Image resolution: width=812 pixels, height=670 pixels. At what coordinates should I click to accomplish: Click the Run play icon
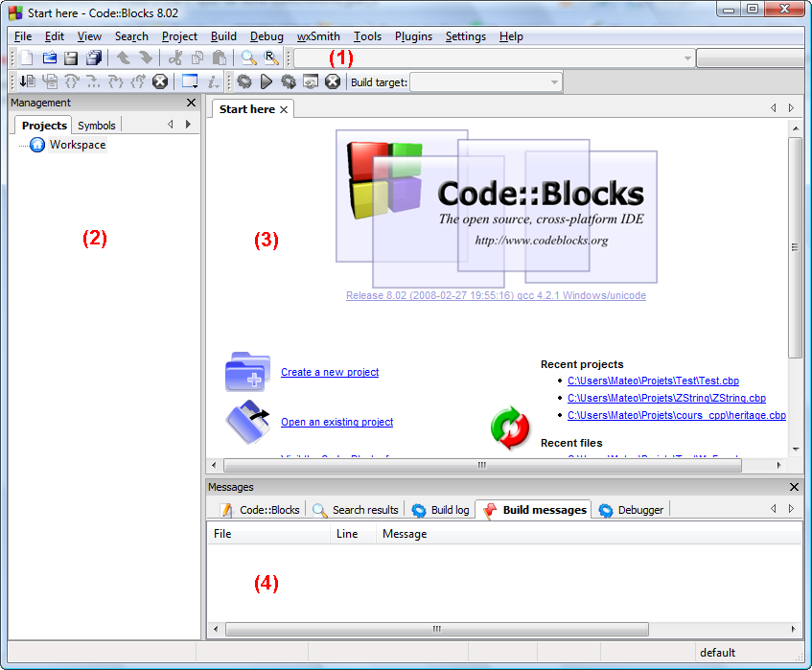point(267,81)
